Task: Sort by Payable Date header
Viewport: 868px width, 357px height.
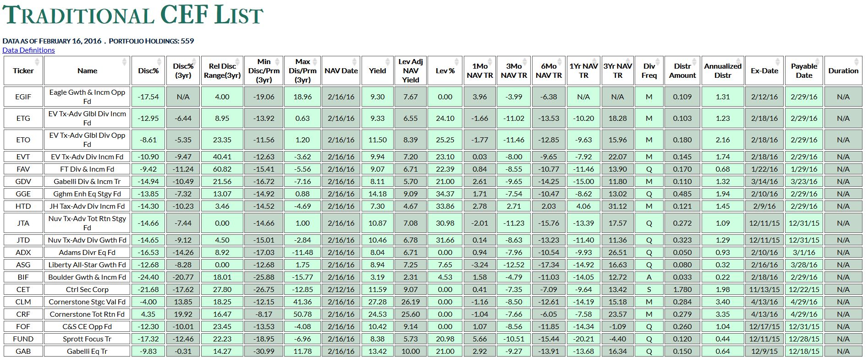Action: [804, 71]
